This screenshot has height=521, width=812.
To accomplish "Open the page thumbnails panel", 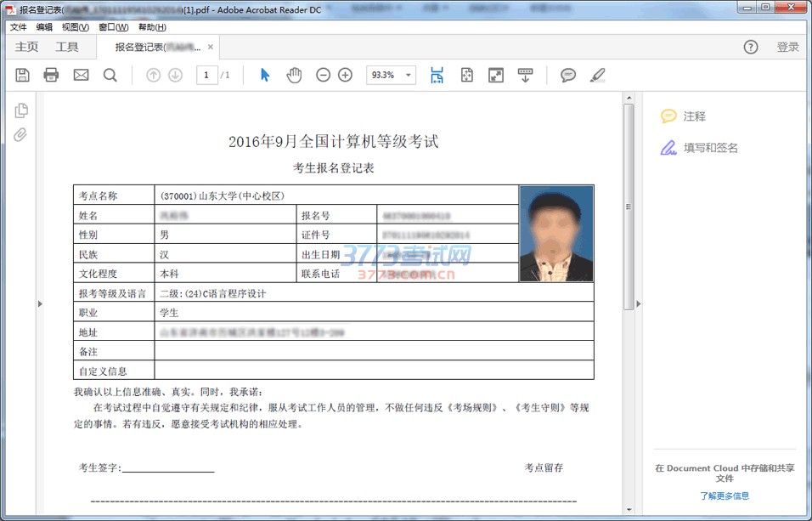I will [21, 110].
